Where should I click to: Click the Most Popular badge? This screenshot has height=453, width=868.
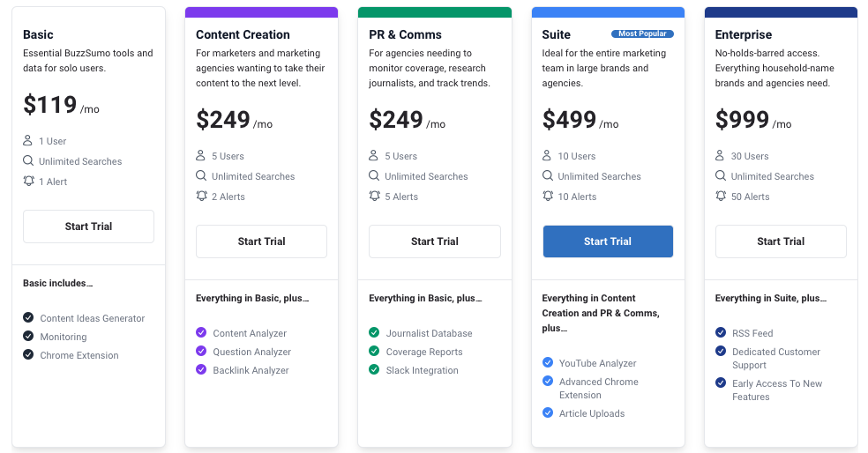pos(642,34)
